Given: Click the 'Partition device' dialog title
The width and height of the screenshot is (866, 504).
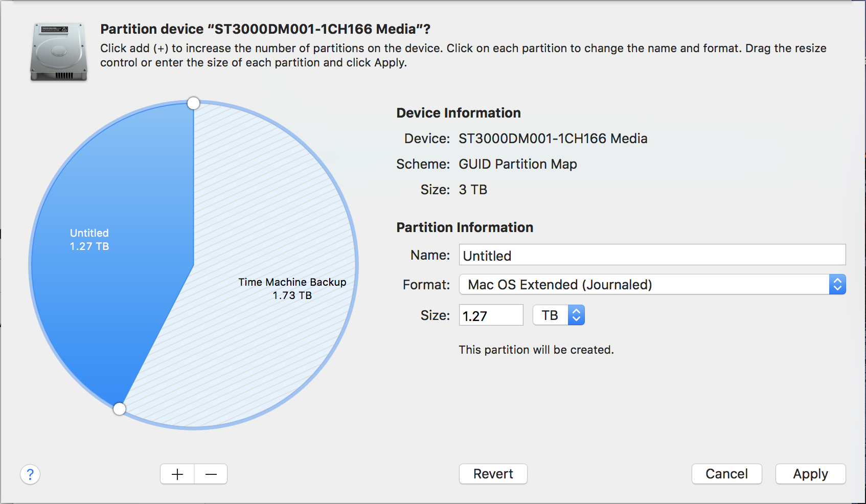Looking at the screenshot, I should 265,29.
